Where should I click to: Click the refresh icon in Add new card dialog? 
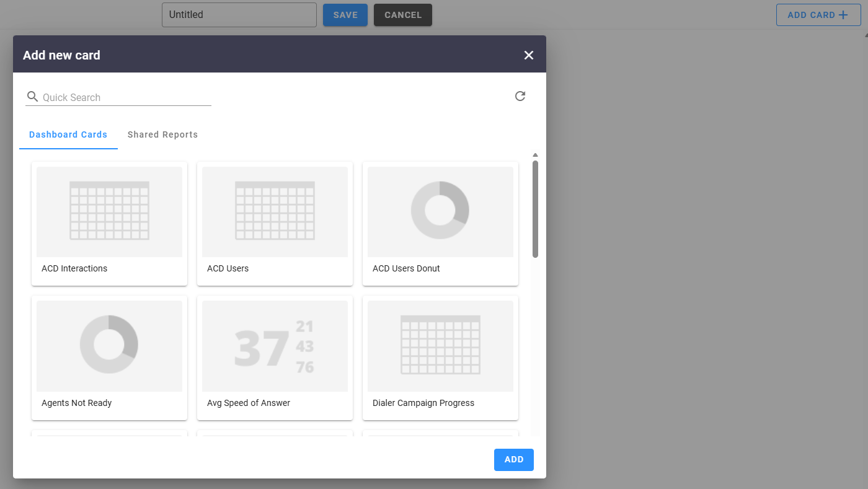[x=520, y=96]
